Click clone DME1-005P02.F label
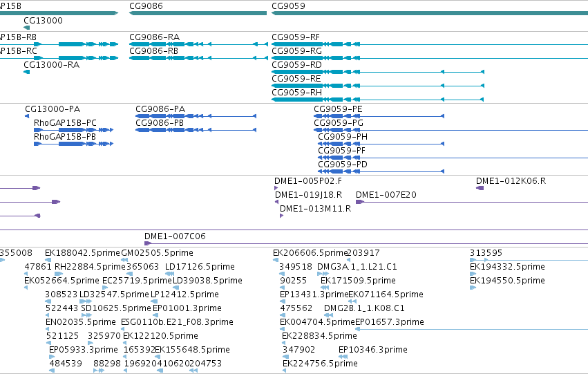 pyautogui.click(x=308, y=181)
